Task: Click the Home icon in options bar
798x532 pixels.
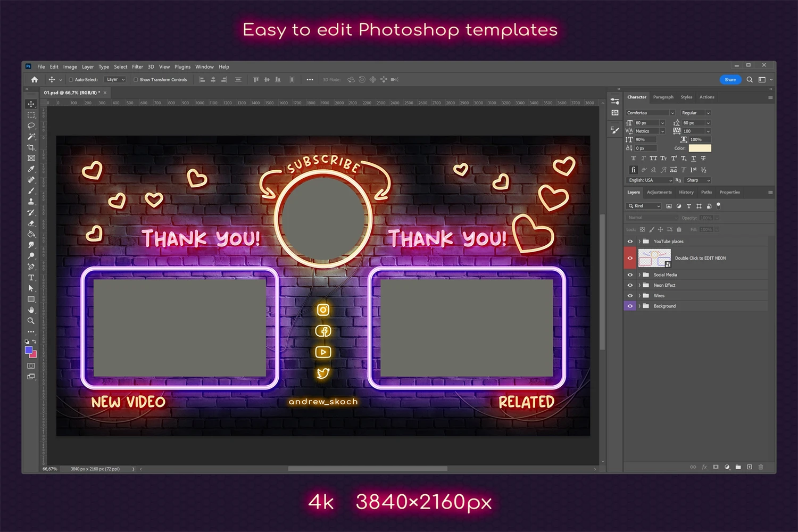Action: 35,80
